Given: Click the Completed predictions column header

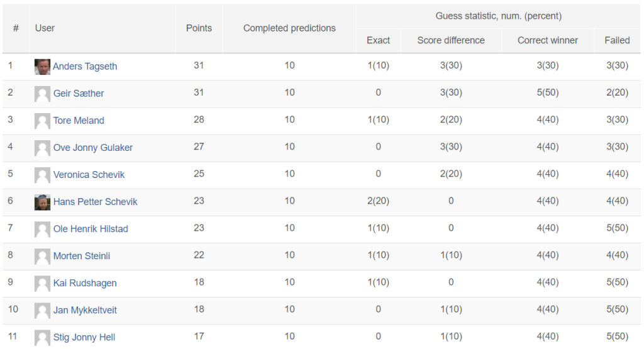Looking at the screenshot, I should 289,28.
